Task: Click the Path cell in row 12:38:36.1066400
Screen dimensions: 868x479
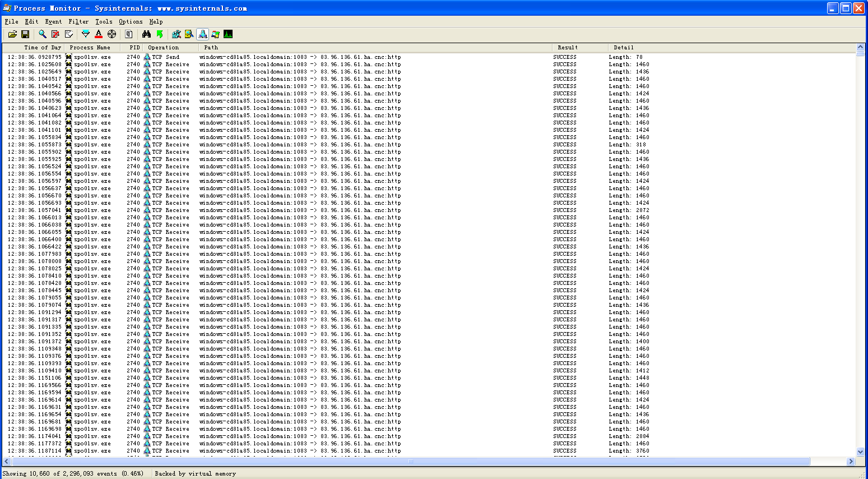Action: click(x=300, y=239)
